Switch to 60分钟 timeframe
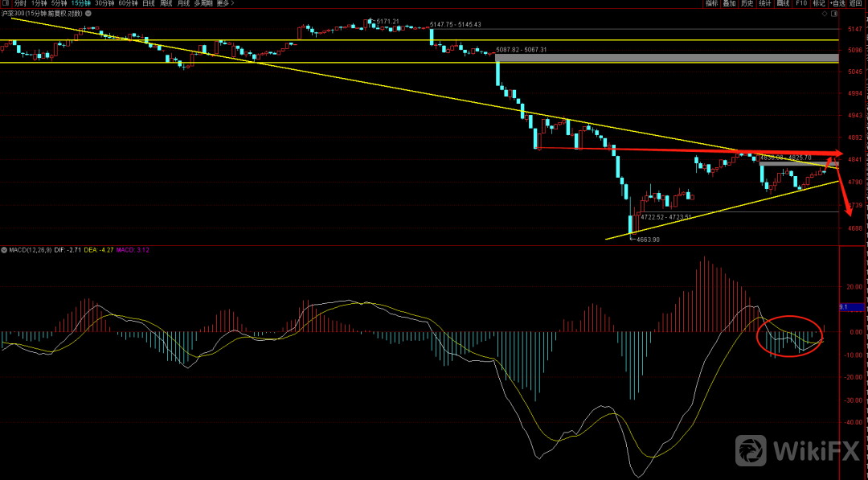This screenshot has width=868, height=480. click(x=128, y=4)
